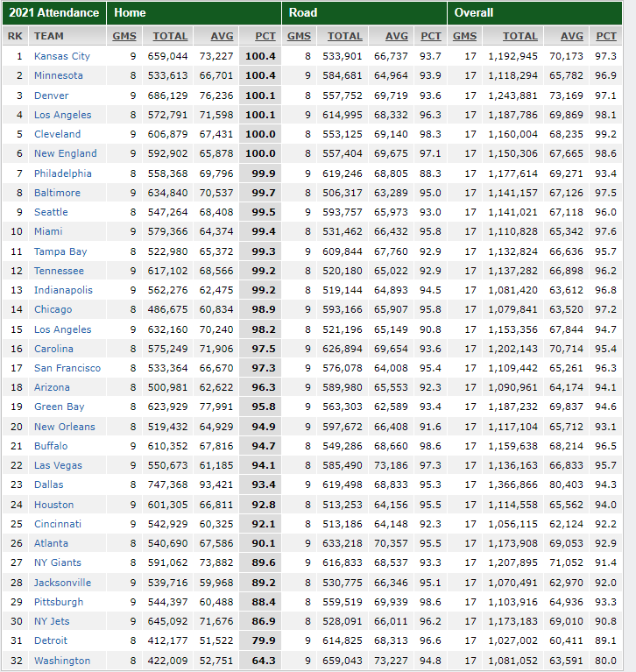
Task: Click Dallas home average 93,421
Action: pos(216,485)
